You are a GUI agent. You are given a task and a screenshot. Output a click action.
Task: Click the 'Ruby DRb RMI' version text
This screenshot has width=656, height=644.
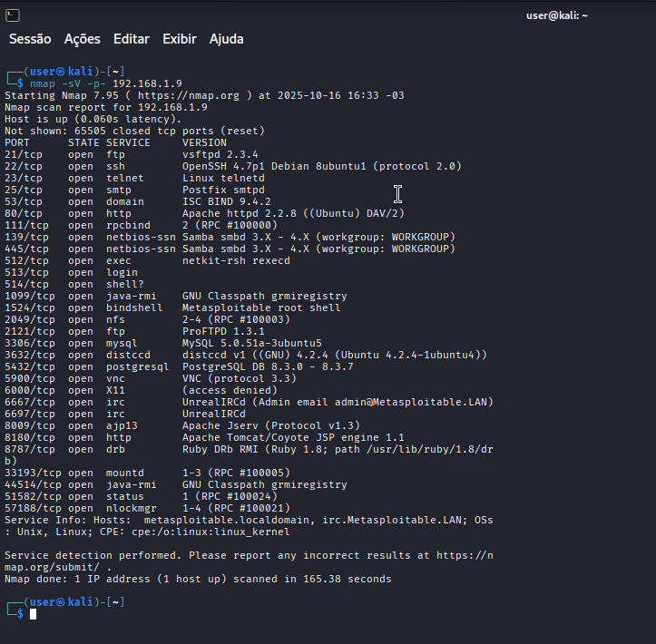(220, 449)
